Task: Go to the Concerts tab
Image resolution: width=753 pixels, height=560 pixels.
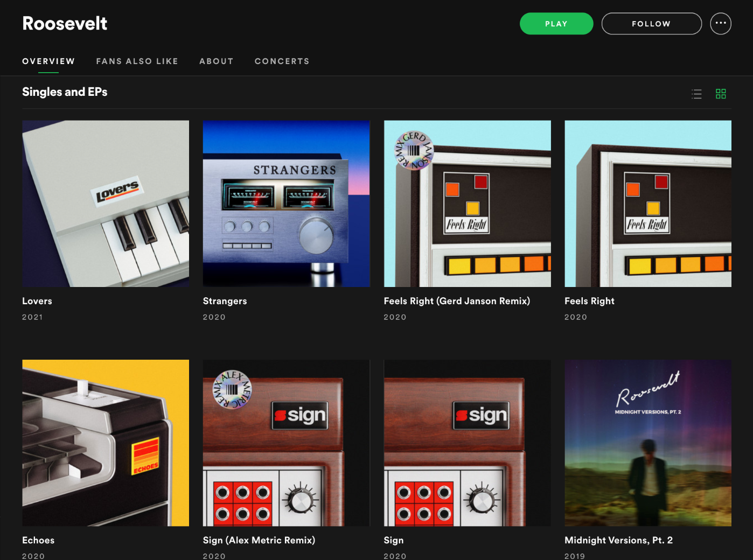Action: (282, 61)
